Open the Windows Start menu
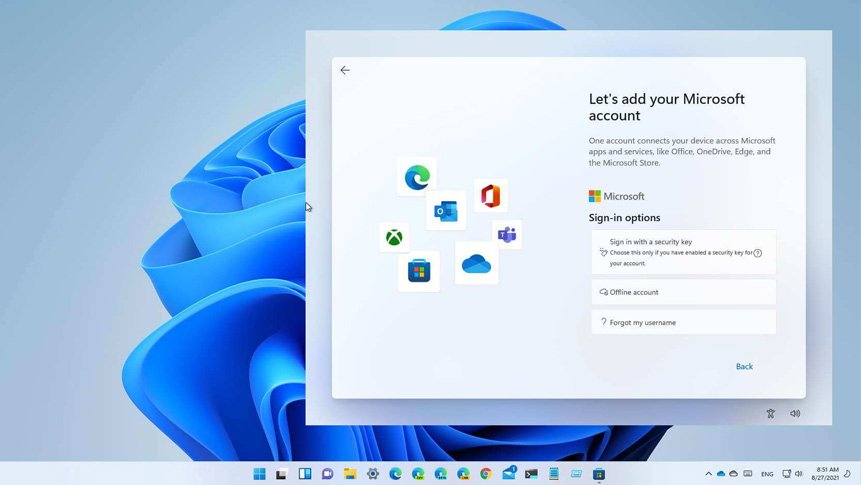 [260, 474]
